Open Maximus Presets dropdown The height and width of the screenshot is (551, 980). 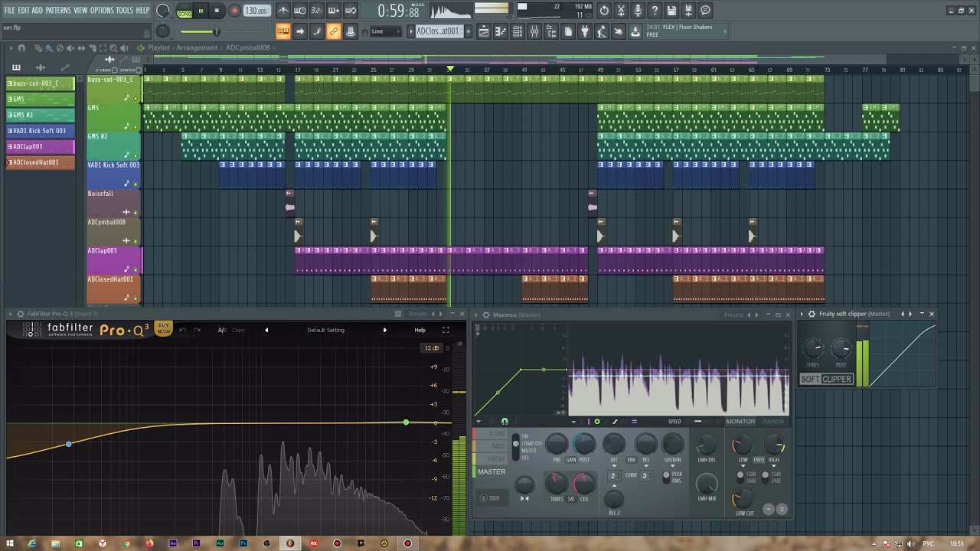tap(733, 315)
